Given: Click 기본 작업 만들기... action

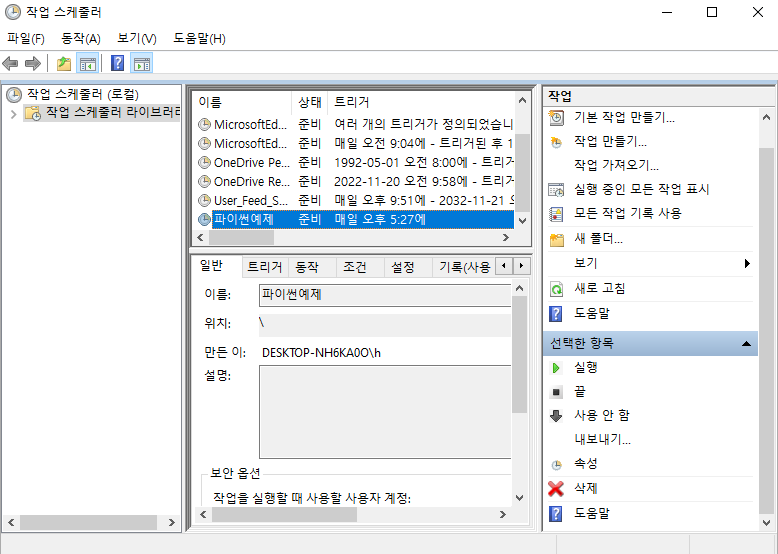Looking at the screenshot, I should 624,118.
